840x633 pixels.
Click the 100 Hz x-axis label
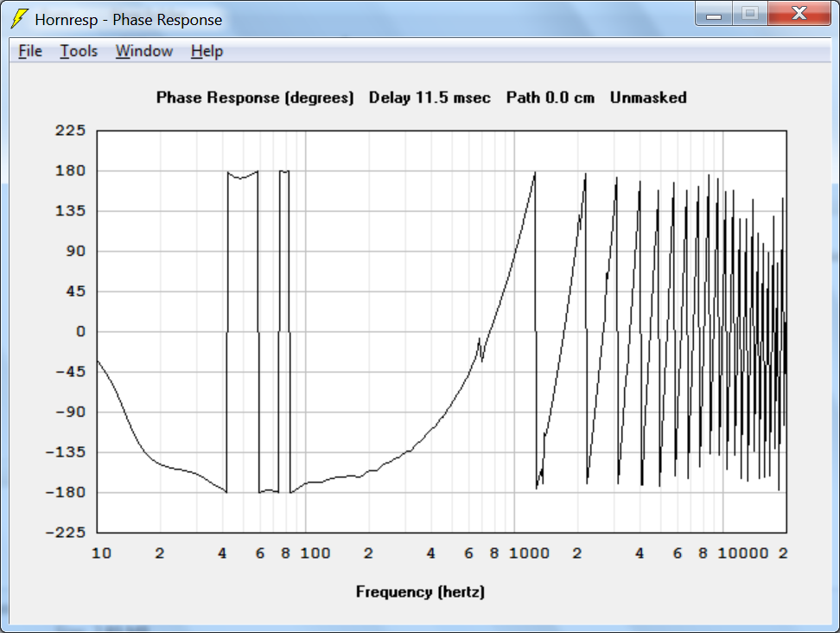coord(315,553)
